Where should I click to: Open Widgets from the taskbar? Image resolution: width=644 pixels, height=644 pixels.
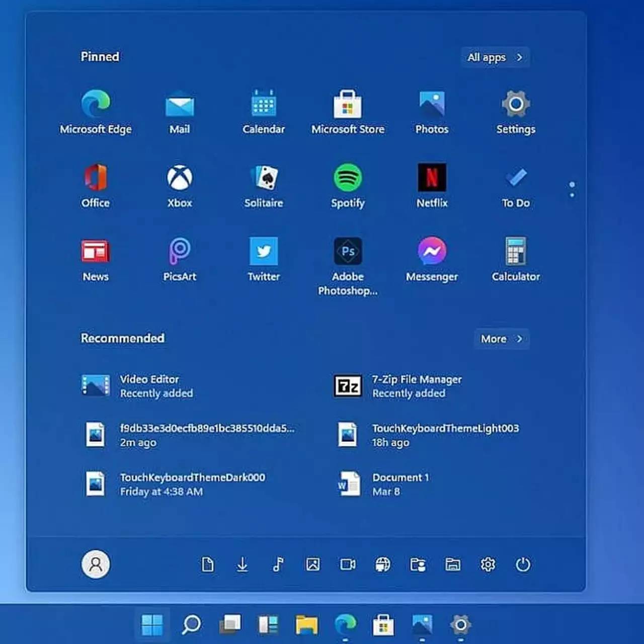(268, 625)
